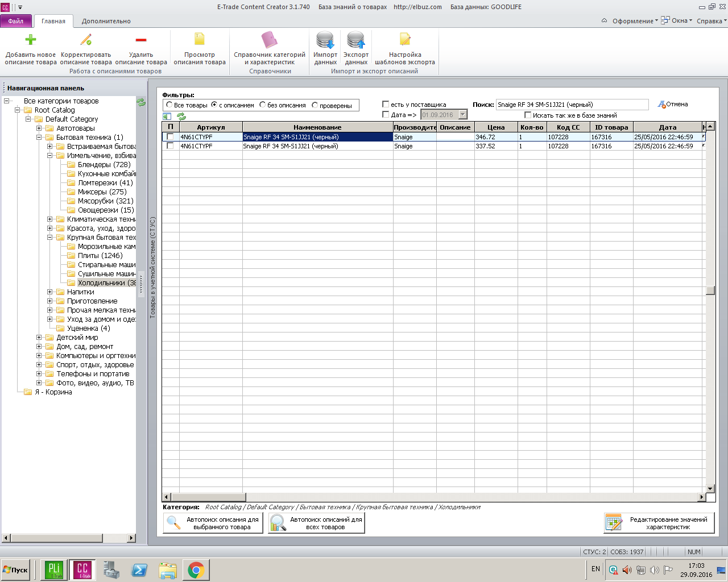This screenshot has height=582, width=728.
Task: Select the 'с описанием' filter radio button
Action: pyautogui.click(x=214, y=105)
